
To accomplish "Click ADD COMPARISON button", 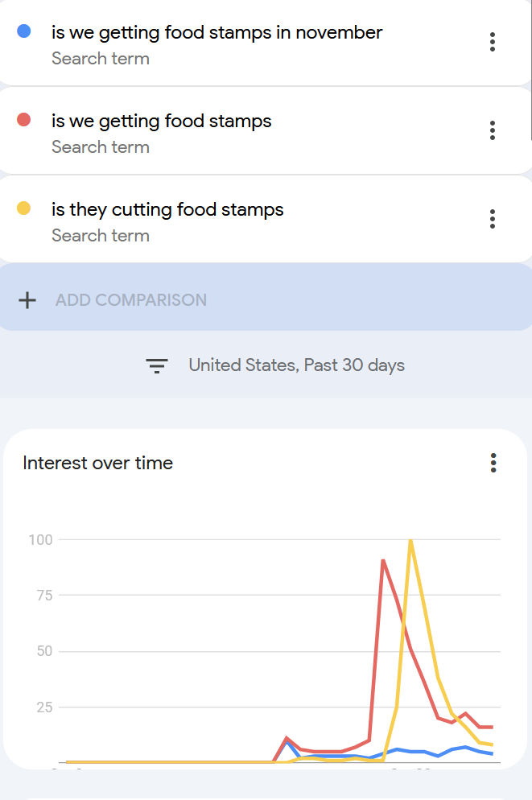I will (x=130, y=300).
